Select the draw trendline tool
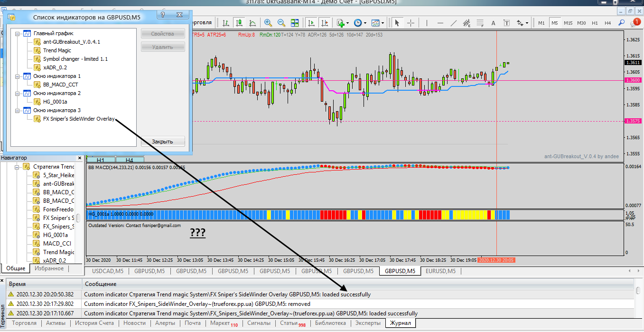This screenshot has width=644, height=332. (454, 23)
